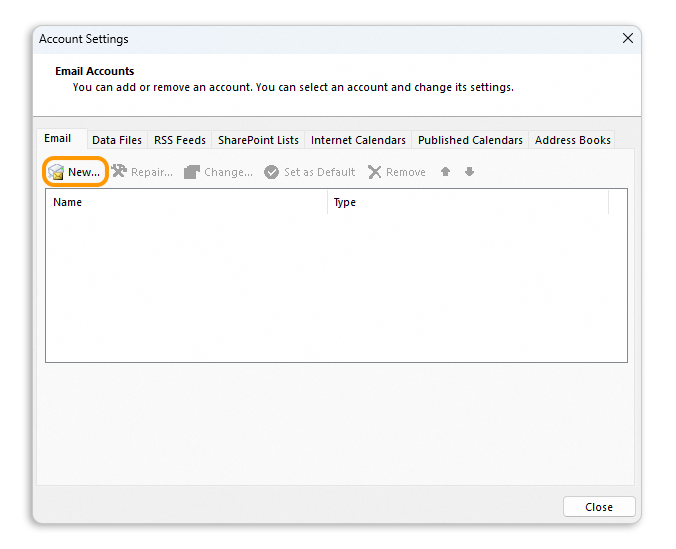Viewport: 676px width, 549px height.
Task: Click the Change account folder icon
Action: pyautogui.click(x=191, y=172)
